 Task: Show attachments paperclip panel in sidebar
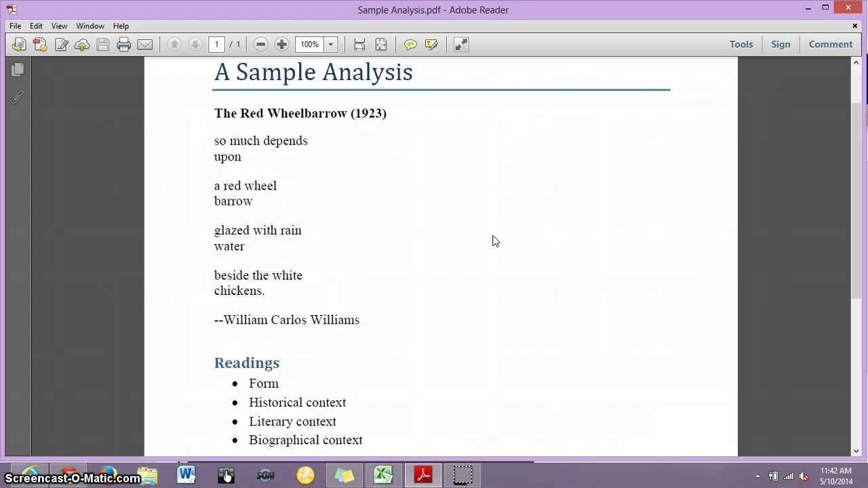tap(18, 98)
